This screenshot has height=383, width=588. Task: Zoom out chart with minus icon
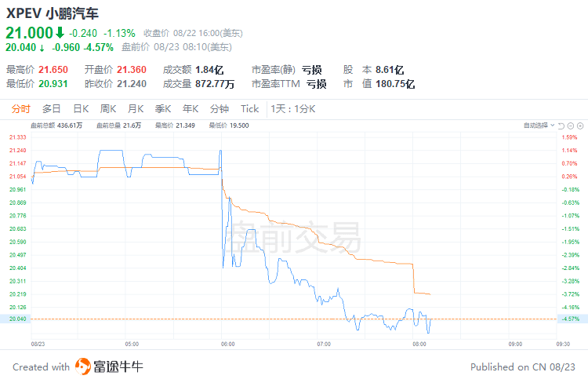tap(571, 126)
